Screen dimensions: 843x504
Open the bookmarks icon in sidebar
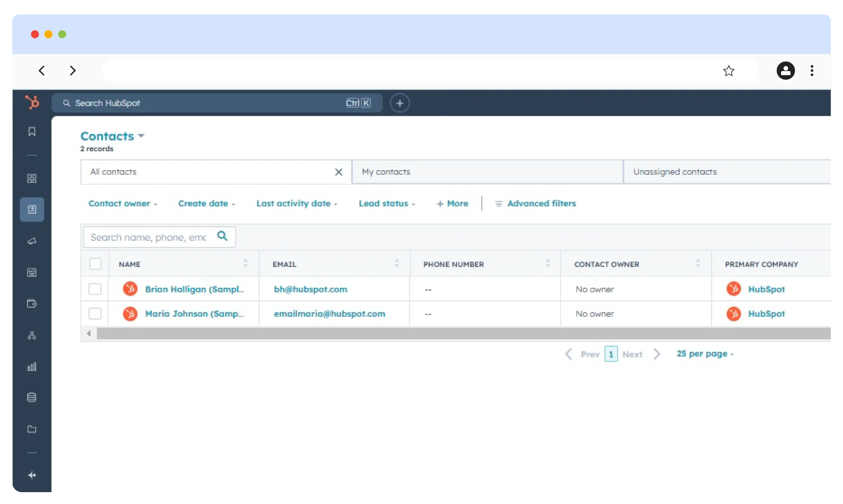[32, 132]
